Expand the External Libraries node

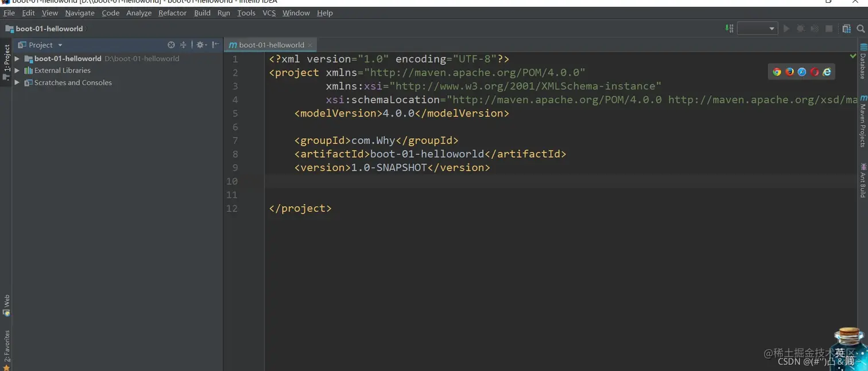[x=17, y=71]
